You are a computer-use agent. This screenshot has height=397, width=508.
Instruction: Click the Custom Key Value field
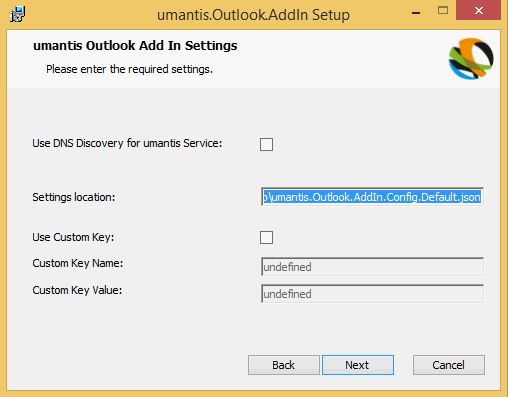[372, 294]
